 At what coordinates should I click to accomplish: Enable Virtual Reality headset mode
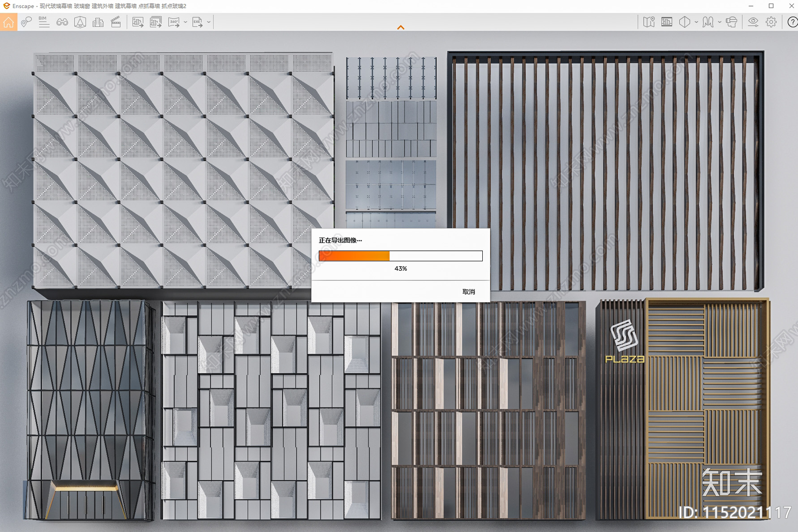click(732, 22)
